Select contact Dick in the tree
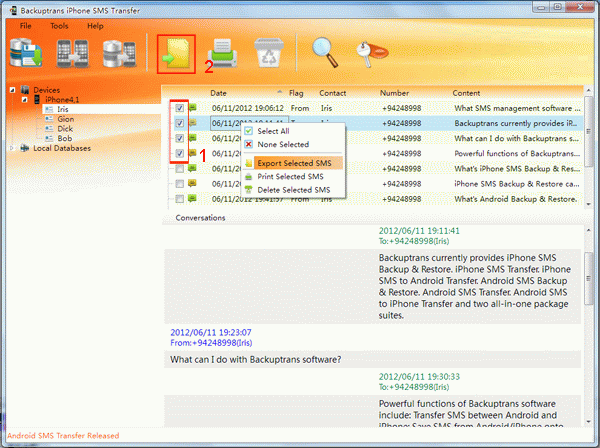 65,129
